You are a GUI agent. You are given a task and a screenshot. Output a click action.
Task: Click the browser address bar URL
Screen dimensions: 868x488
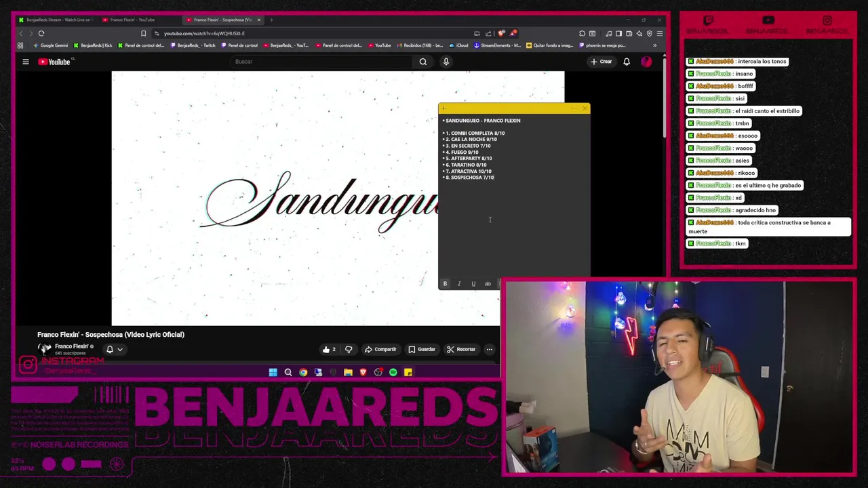[x=204, y=33]
